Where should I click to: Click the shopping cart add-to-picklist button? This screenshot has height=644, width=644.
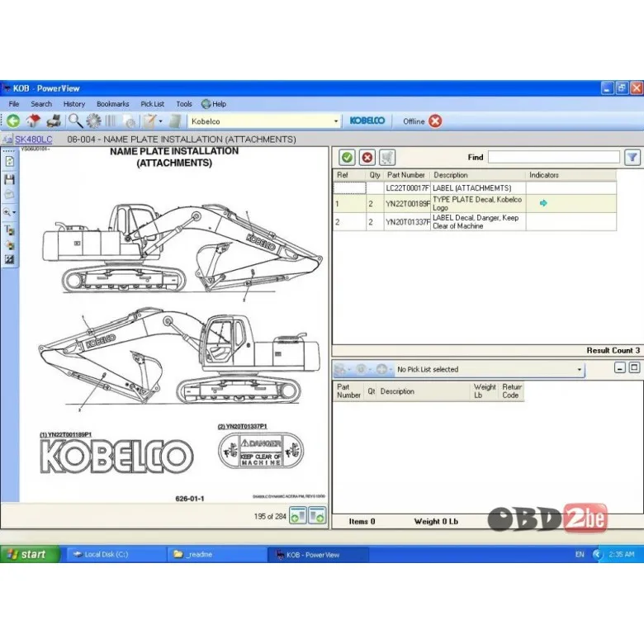coord(387,158)
